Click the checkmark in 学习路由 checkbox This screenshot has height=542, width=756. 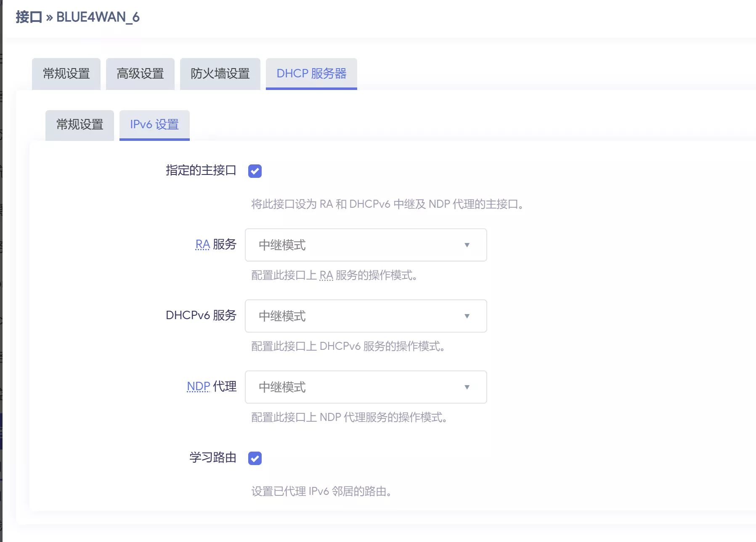click(255, 458)
